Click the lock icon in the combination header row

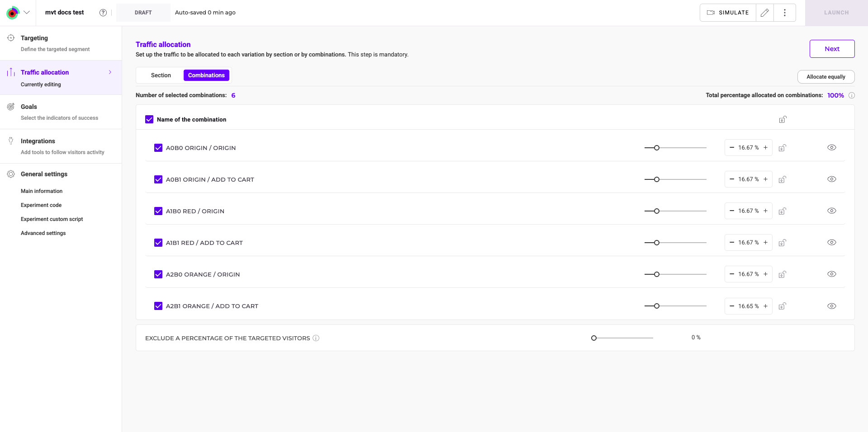pos(783,119)
